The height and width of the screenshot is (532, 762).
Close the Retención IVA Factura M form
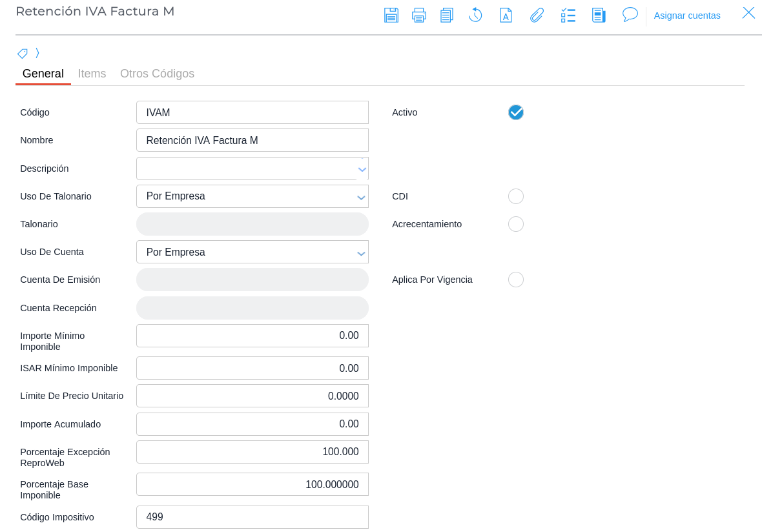tap(748, 13)
